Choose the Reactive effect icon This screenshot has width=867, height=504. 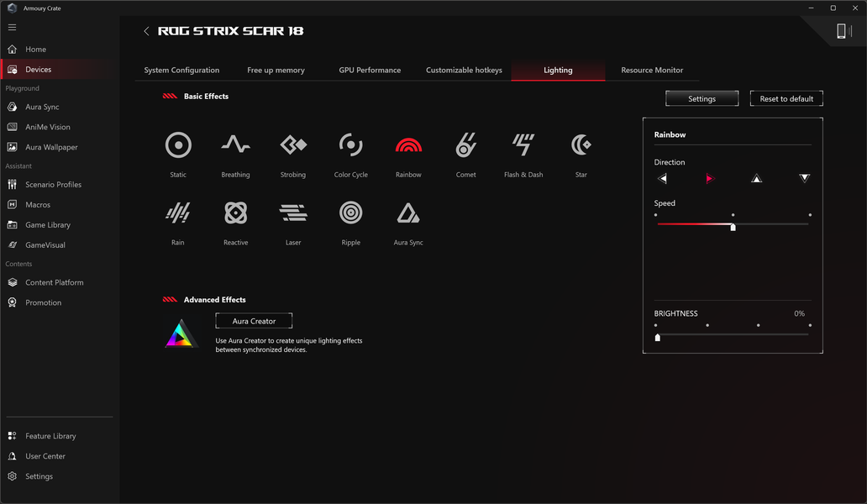tap(235, 213)
